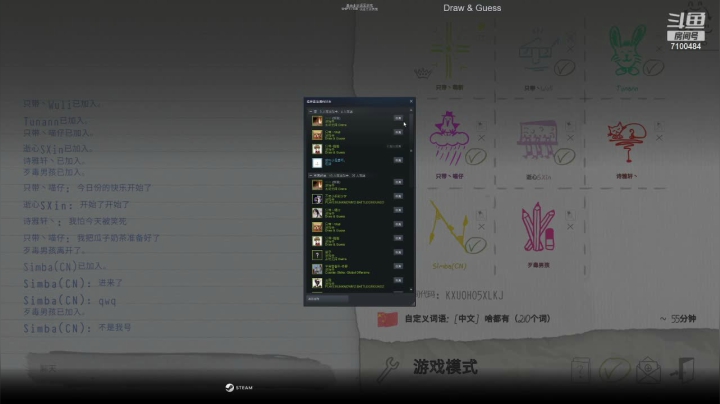Click the ready checkmark on 只带丶Wuli's card
The width and height of the screenshot is (720, 404).
tap(564, 68)
